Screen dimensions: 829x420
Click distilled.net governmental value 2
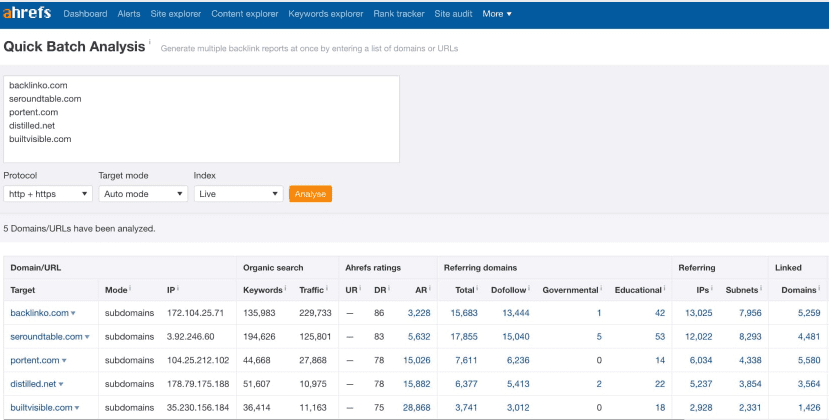pyautogui.click(x=598, y=384)
